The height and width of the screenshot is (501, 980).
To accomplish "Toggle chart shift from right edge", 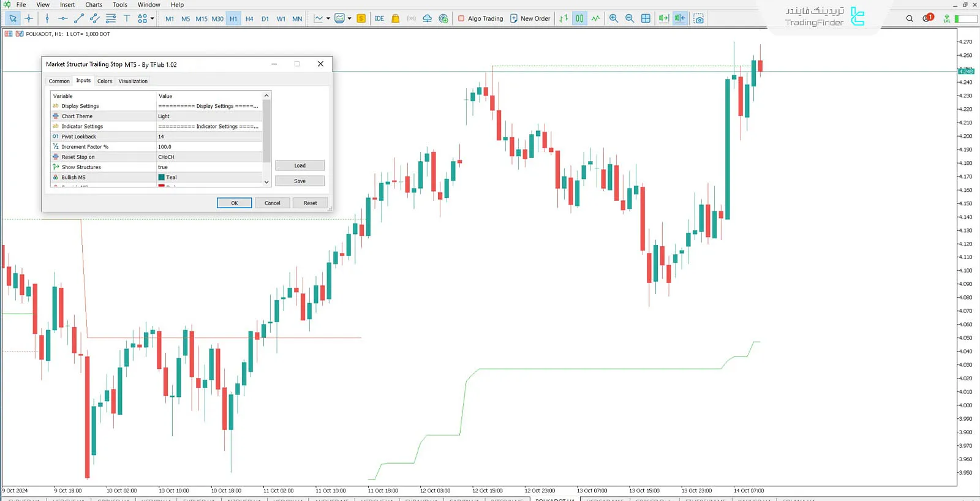I will pyautogui.click(x=680, y=18).
